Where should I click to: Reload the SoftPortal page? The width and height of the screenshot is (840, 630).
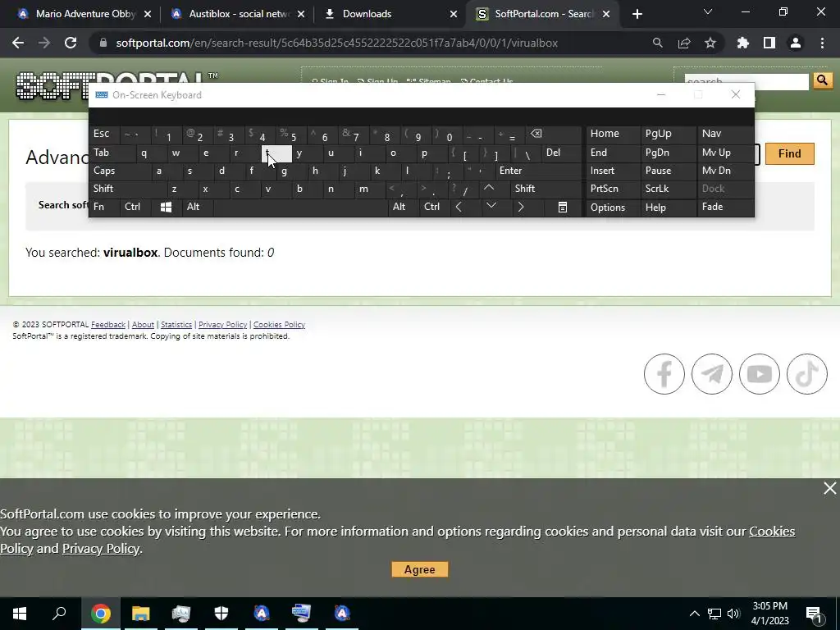point(71,43)
